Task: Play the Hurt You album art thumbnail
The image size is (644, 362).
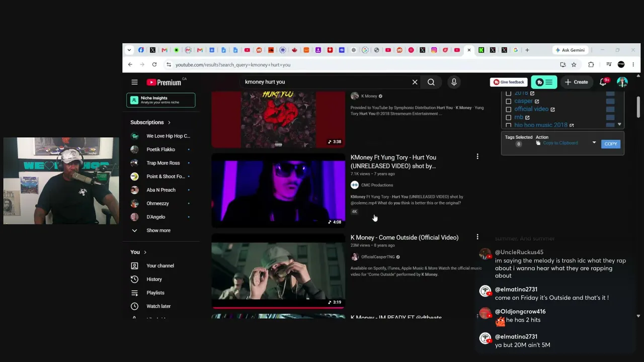Action: click(278, 120)
